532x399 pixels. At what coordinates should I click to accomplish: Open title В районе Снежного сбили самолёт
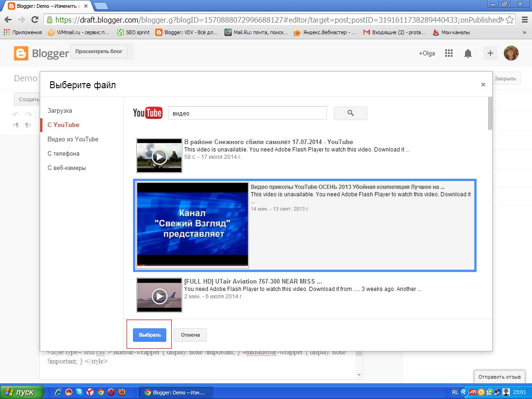[x=268, y=142]
